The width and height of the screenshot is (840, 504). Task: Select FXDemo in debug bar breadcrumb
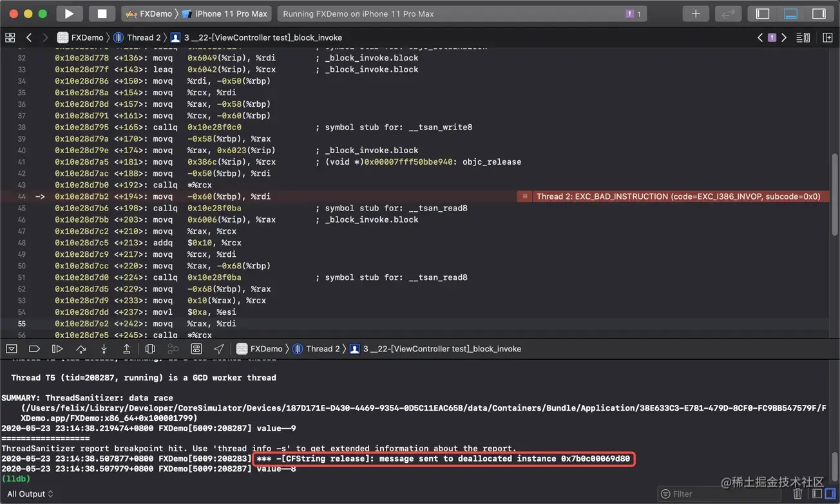pos(260,349)
